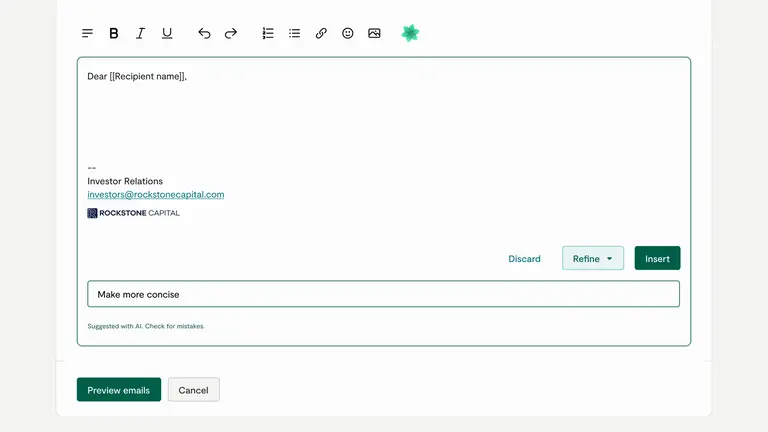This screenshot has height=432, width=768.
Task: Cancel the email draft
Action: (193, 390)
